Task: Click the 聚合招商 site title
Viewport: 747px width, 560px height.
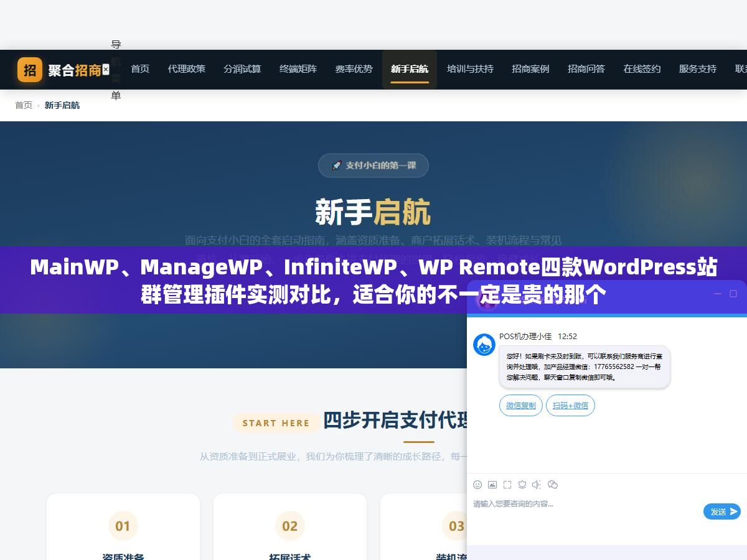Action: 75,70
